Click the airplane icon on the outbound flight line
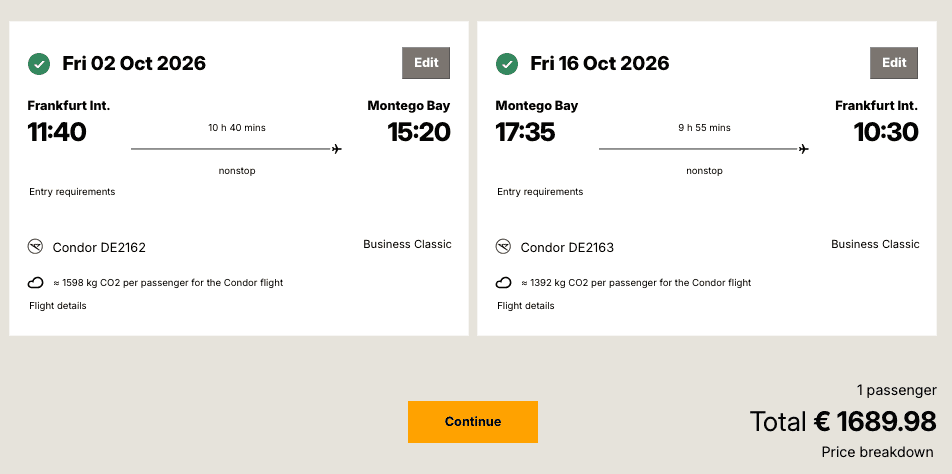Image resolution: width=952 pixels, height=474 pixels. [337, 149]
